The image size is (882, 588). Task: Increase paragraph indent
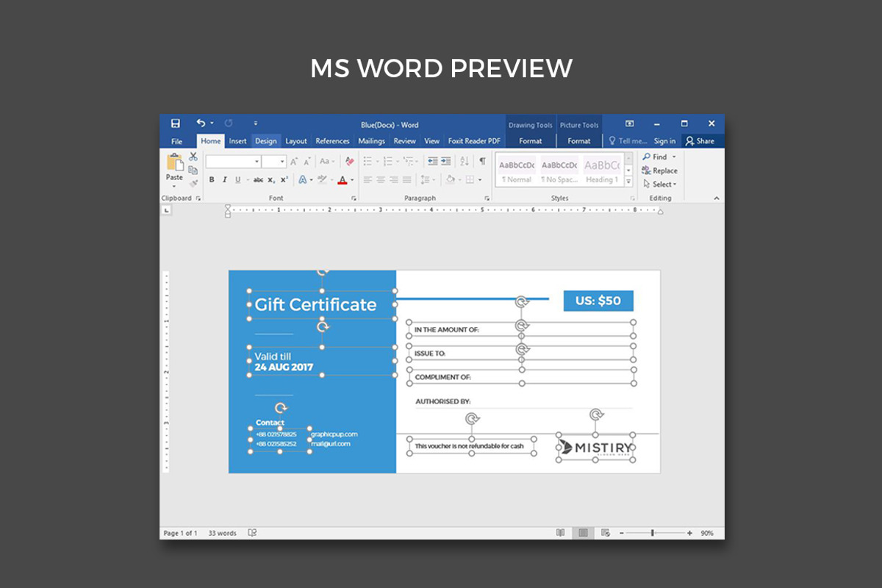[x=446, y=161]
